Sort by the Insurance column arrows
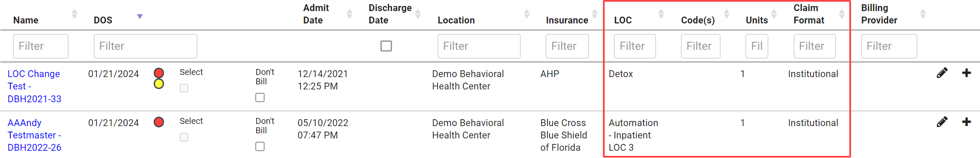 pyautogui.click(x=594, y=14)
